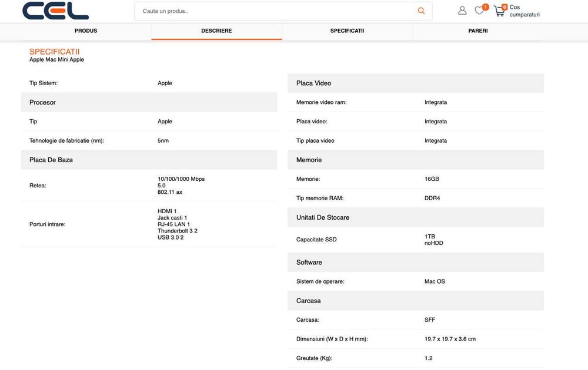
Task: Click the 'Tip placa video' label
Action: click(x=315, y=141)
